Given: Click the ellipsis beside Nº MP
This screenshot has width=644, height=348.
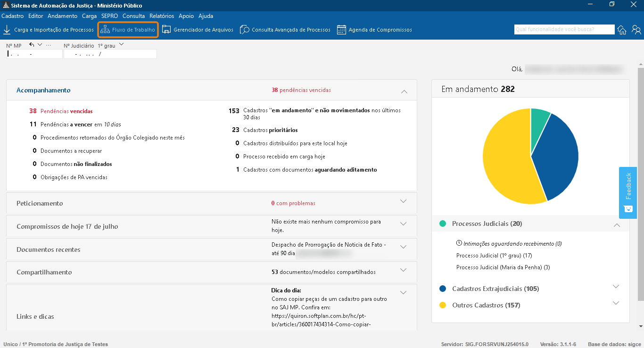Looking at the screenshot, I should pyautogui.click(x=49, y=45).
